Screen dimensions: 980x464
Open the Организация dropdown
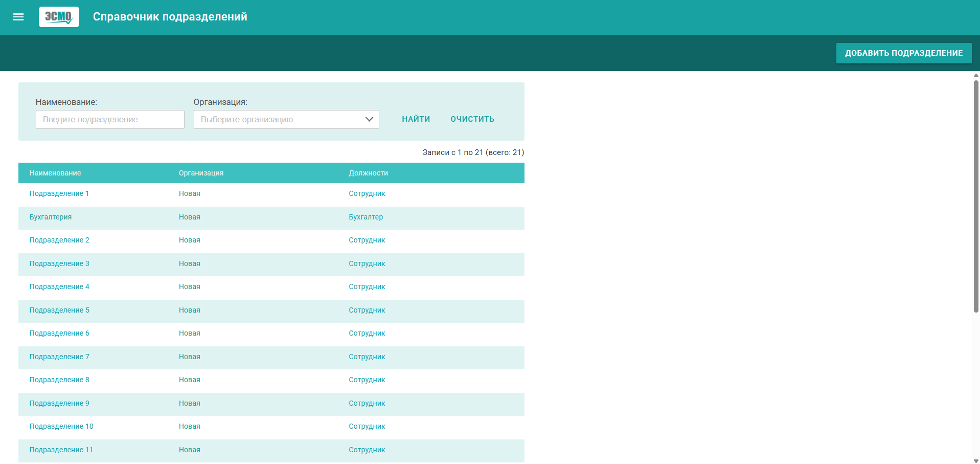click(286, 120)
